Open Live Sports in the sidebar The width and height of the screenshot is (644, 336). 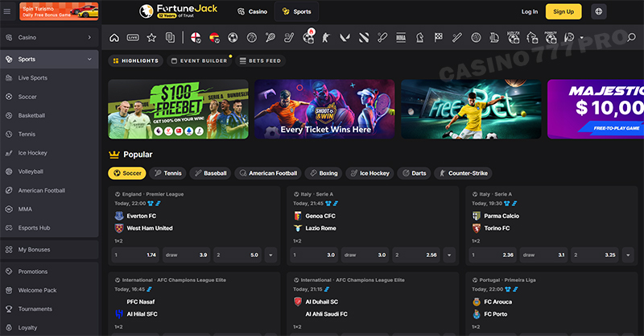[49, 77]
